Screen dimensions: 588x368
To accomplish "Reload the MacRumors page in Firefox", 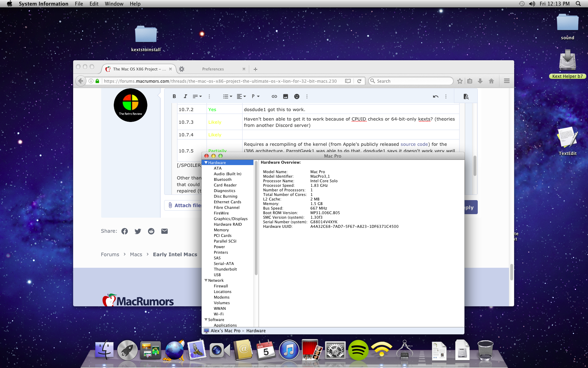I will [x=359, y=81].
